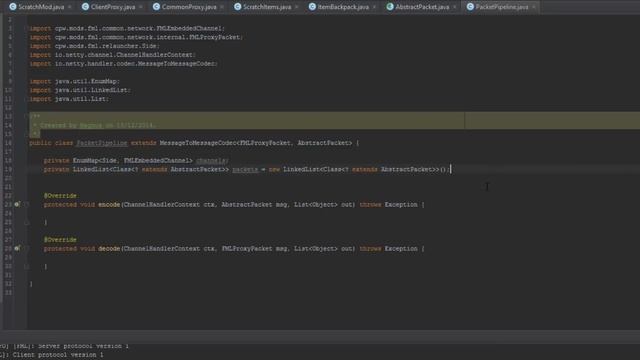Click the override gutter icon beside encode method

[x=17, y=204]
